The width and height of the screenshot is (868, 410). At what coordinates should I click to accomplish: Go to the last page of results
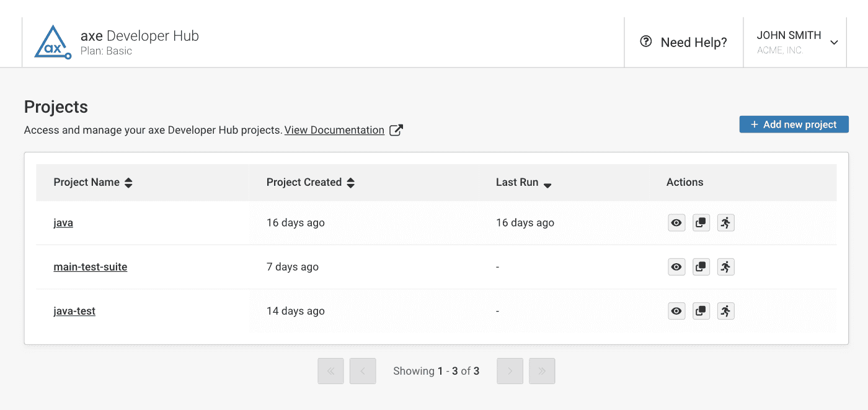(542, 371)
